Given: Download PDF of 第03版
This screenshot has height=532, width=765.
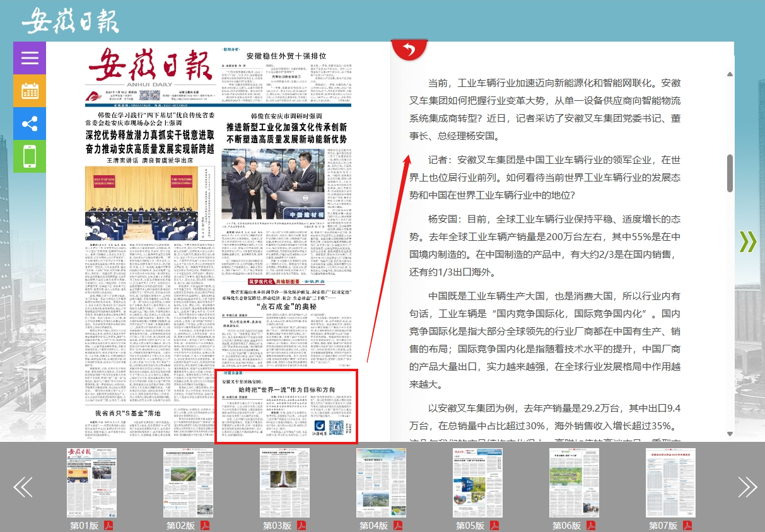Looking at the screenshot, I should pos(301,526).
